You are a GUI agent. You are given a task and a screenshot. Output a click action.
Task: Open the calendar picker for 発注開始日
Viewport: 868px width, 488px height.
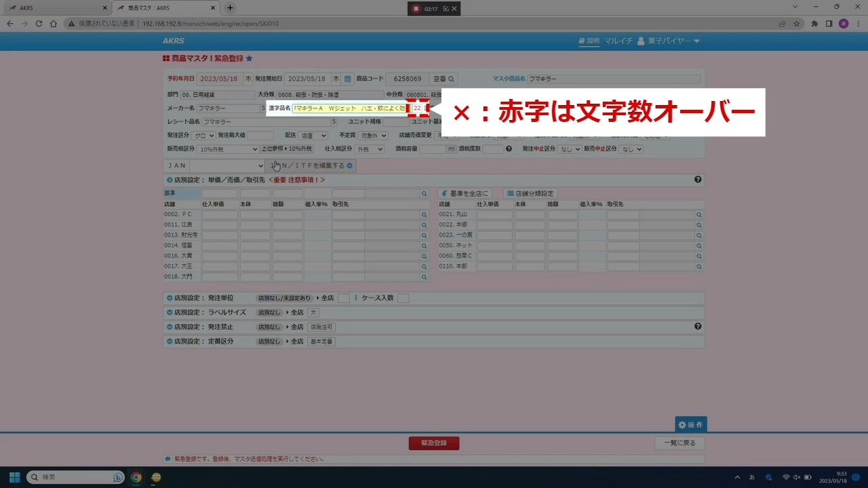click(x=347, y=79)
